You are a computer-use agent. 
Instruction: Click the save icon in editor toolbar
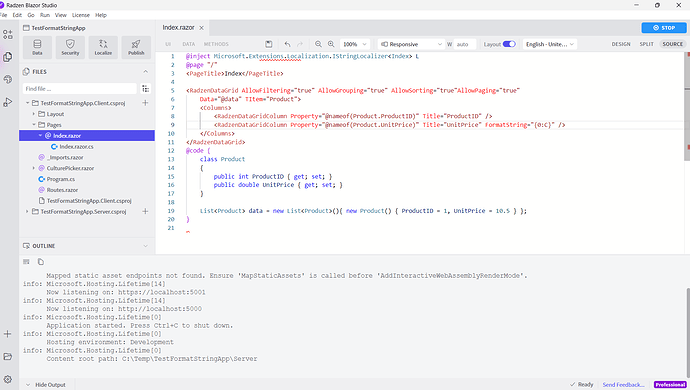[268, 44]
